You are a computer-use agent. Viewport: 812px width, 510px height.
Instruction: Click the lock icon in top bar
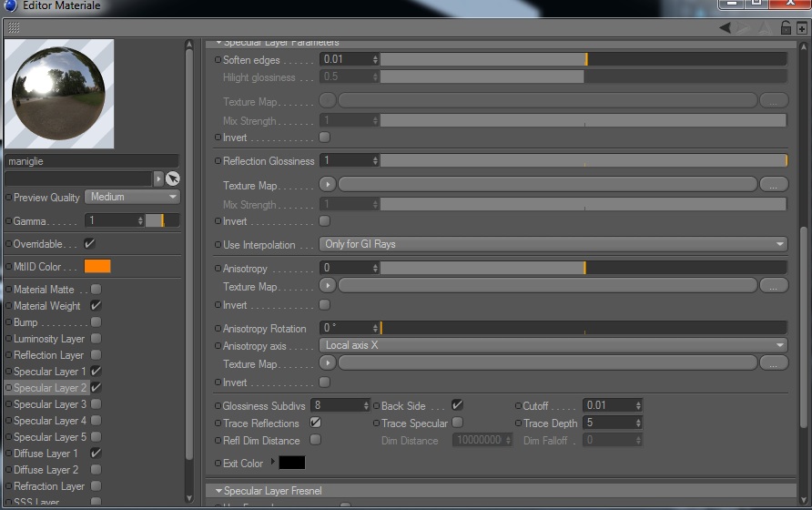(x=786, y=27)
